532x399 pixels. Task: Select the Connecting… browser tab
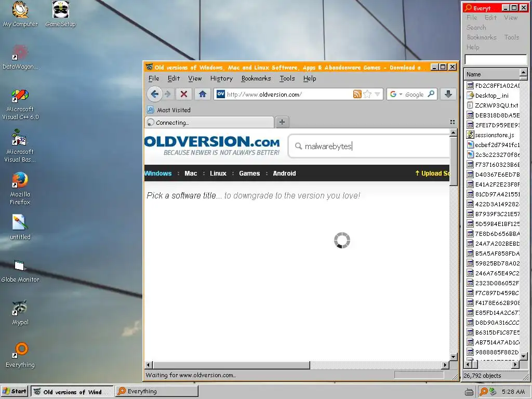pyautogui.click(x=209, y=122)
